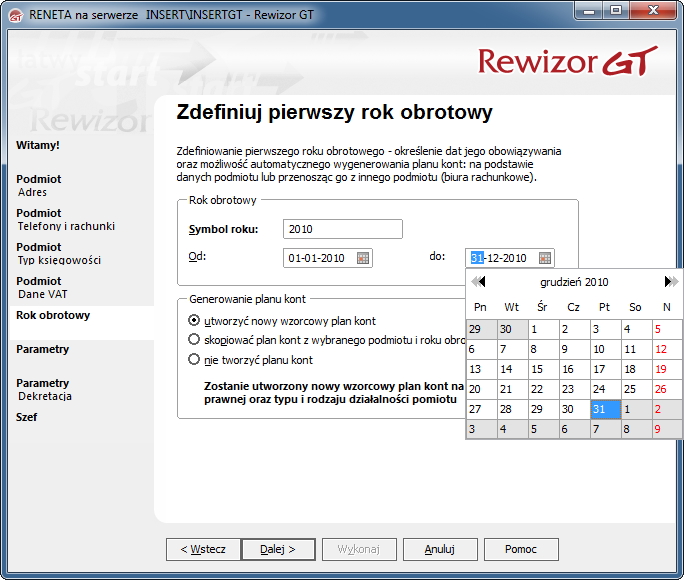Click the 'Od' start date field

tap(318, 258)
